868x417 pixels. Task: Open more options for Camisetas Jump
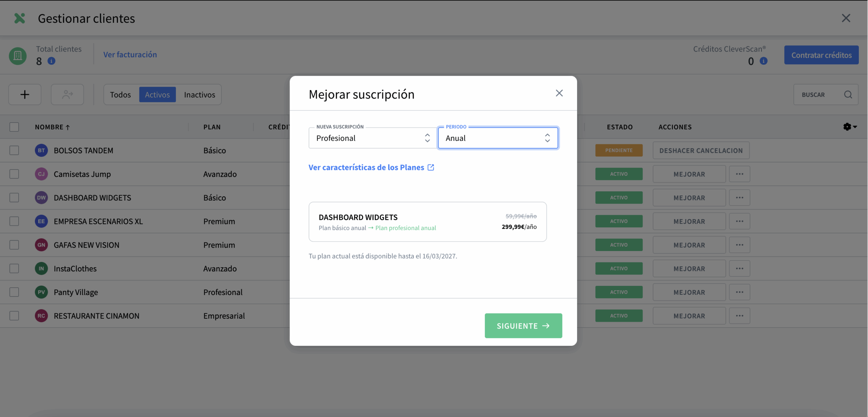(739, 174)
